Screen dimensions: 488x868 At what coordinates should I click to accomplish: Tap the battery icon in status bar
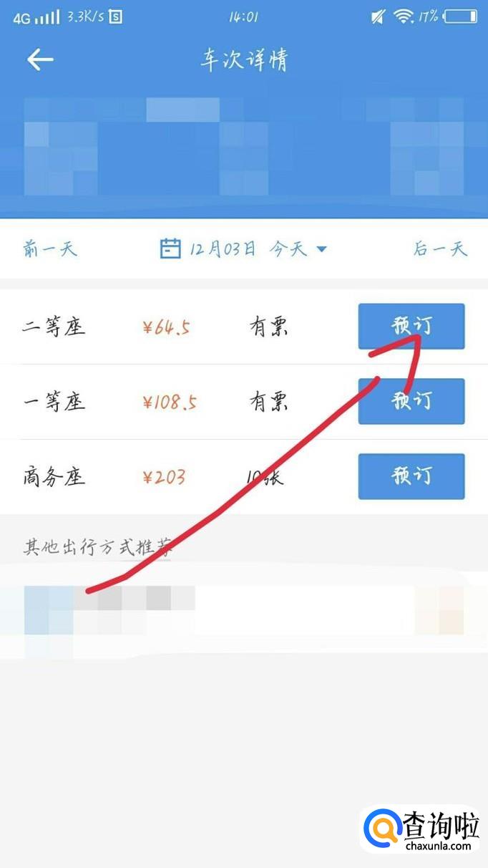point(459,17)
